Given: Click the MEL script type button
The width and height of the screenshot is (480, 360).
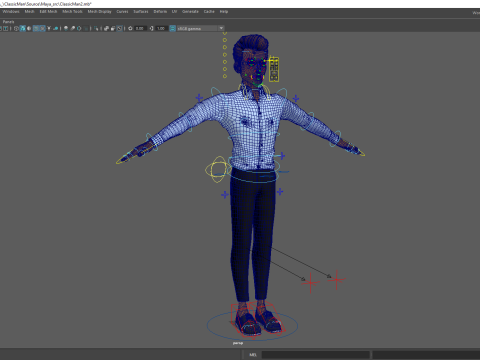Looking at the screenshot, I should 253,355.
